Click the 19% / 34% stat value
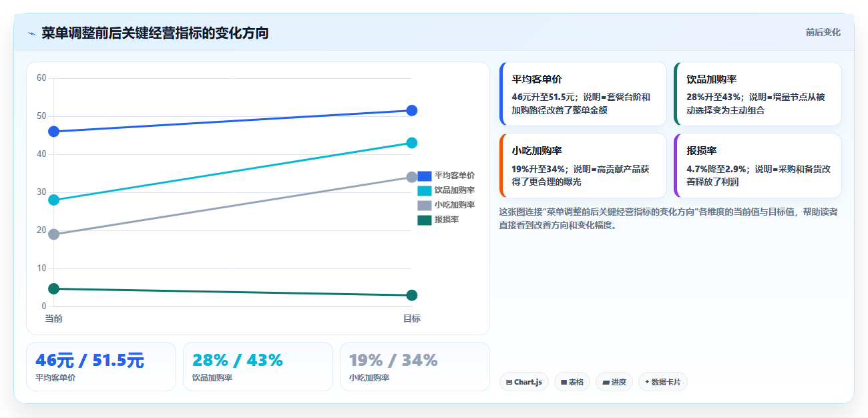 click(393, 361)
